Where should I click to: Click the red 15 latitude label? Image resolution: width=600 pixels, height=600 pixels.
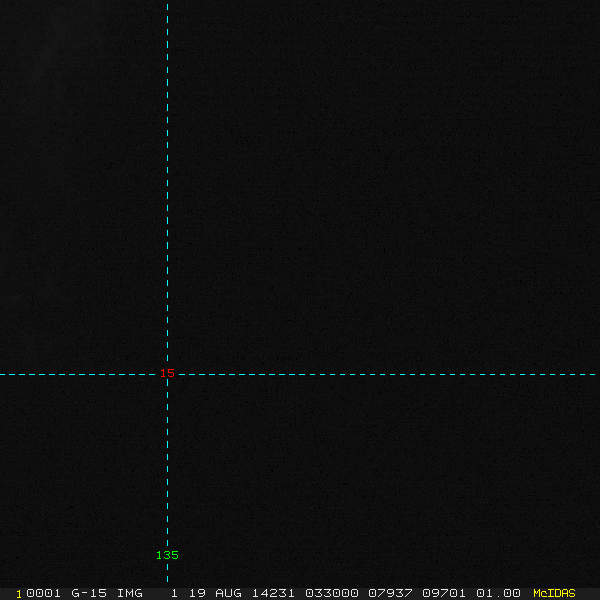click(167, 374)
